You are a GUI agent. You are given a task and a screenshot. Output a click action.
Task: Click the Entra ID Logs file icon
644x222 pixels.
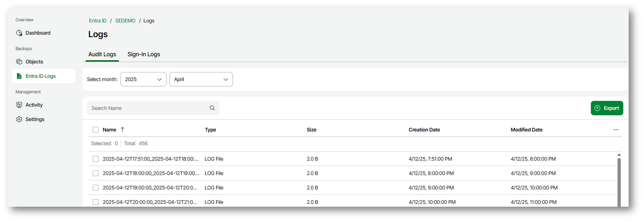(19, 76)
